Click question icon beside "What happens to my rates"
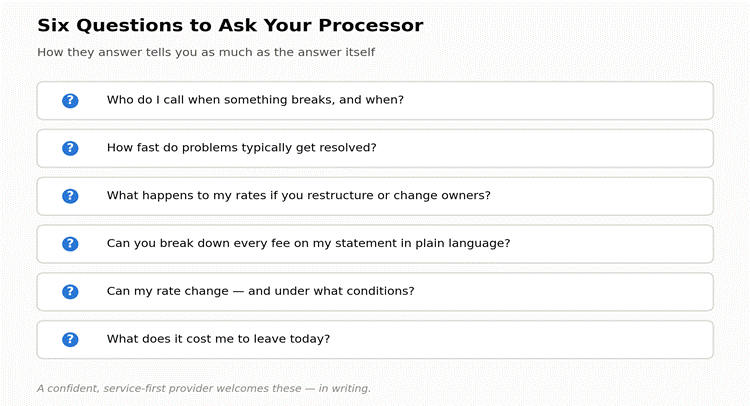 point(70,196)
